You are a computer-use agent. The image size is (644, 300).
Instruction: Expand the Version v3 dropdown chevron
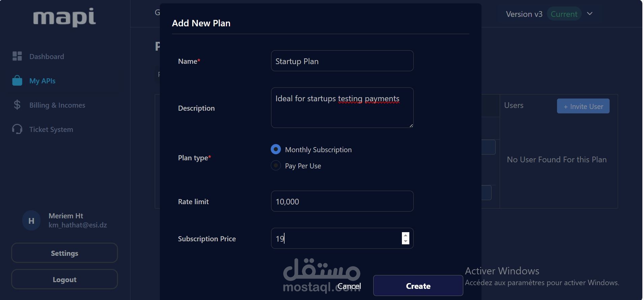pyautogui.click(x=590, y=14)
